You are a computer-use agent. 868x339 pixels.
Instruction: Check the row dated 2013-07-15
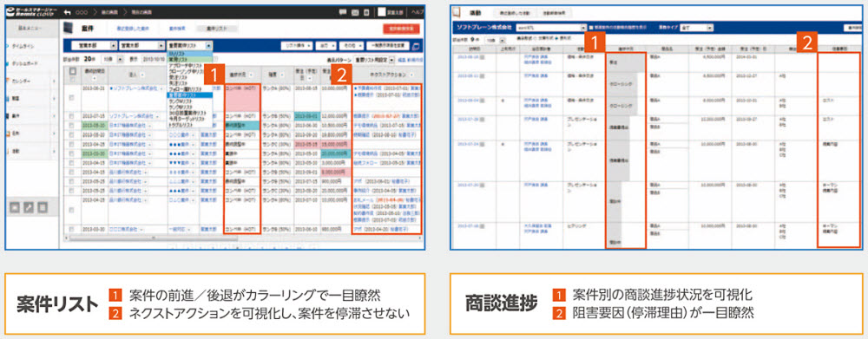tap(71, 117)
